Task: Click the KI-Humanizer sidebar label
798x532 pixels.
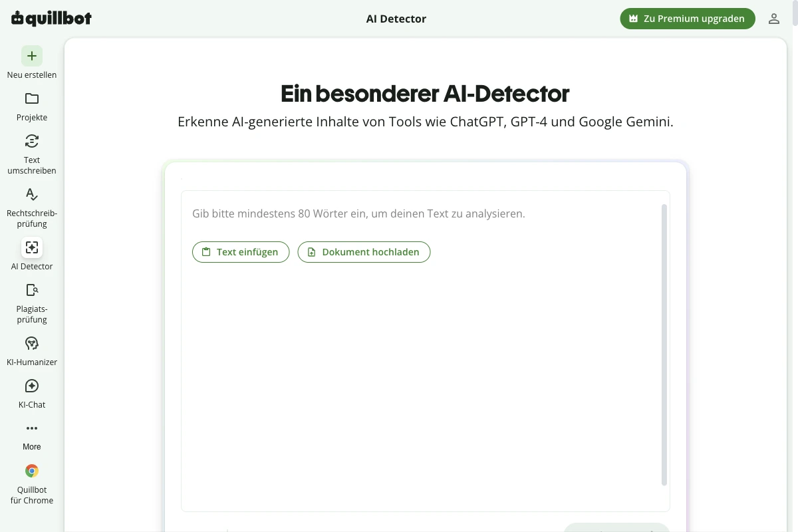Action: coord(32,362)
